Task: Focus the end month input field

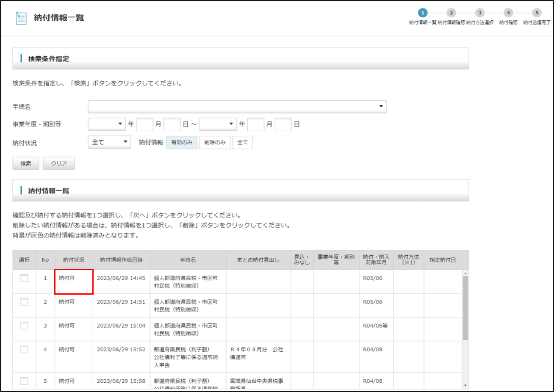Action: (x=256, y=124)
